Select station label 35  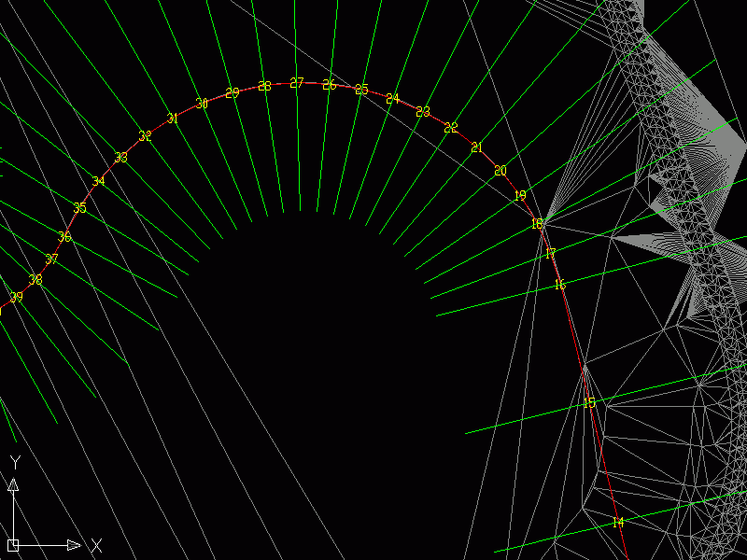pos(80,207)
